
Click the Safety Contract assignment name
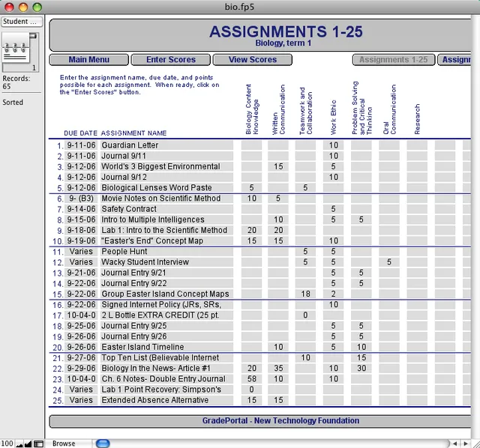pos(166,209)
